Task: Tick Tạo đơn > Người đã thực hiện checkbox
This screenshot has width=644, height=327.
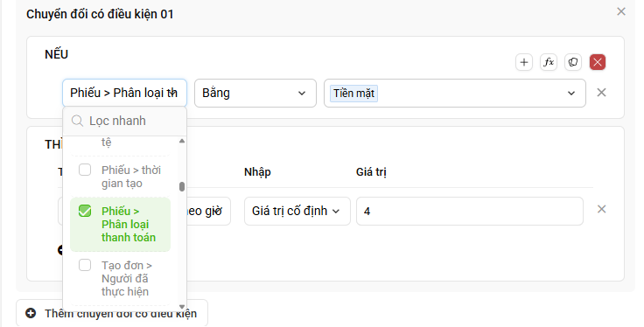Action: pos(85,265)
